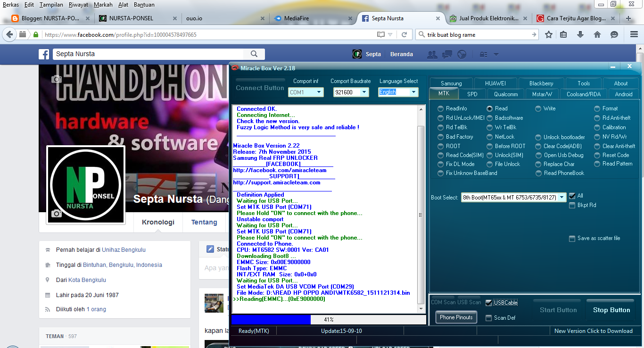The height and width of the screenshot is (348, 644).
Task: Open the HUAWEI tab
Action: click(495, 83)
